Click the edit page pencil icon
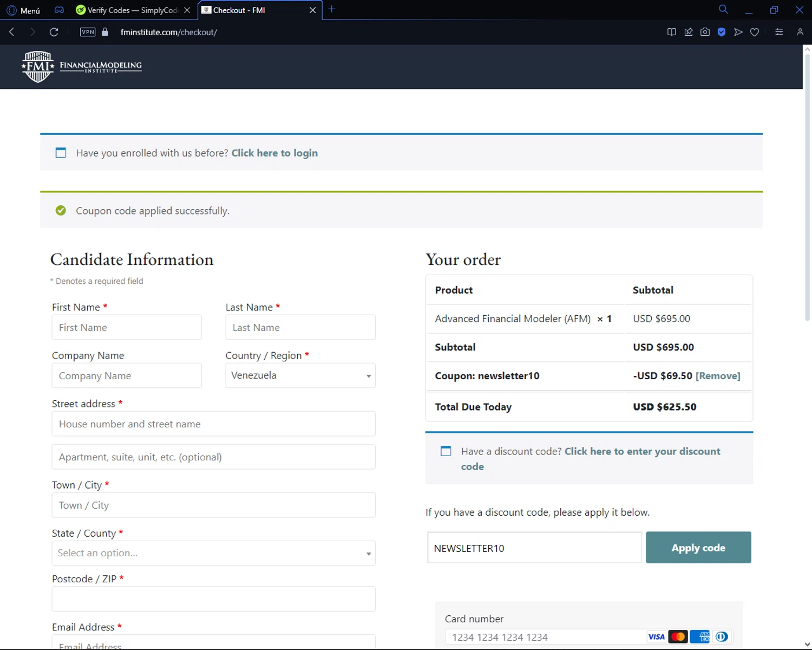812x650 pixels. click(689, 32)
